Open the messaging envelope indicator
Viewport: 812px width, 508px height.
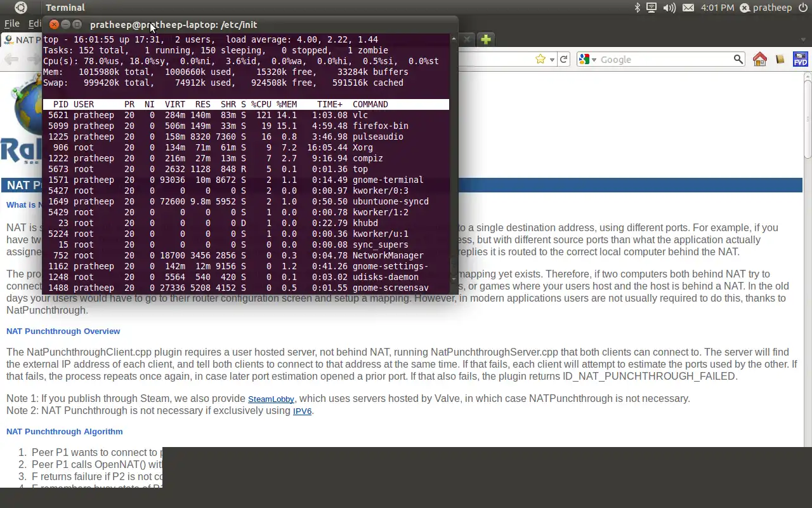pos(688,8)
